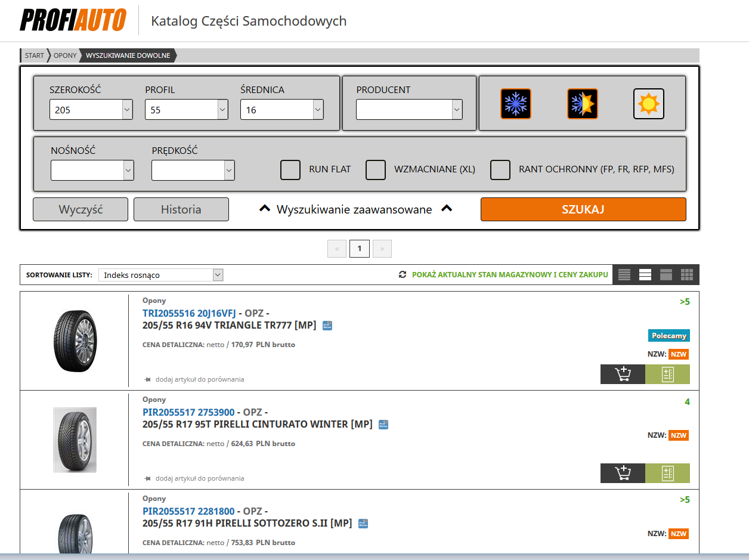
Task: Click the ProfiAuto logo
Action: tap(73, 20)
